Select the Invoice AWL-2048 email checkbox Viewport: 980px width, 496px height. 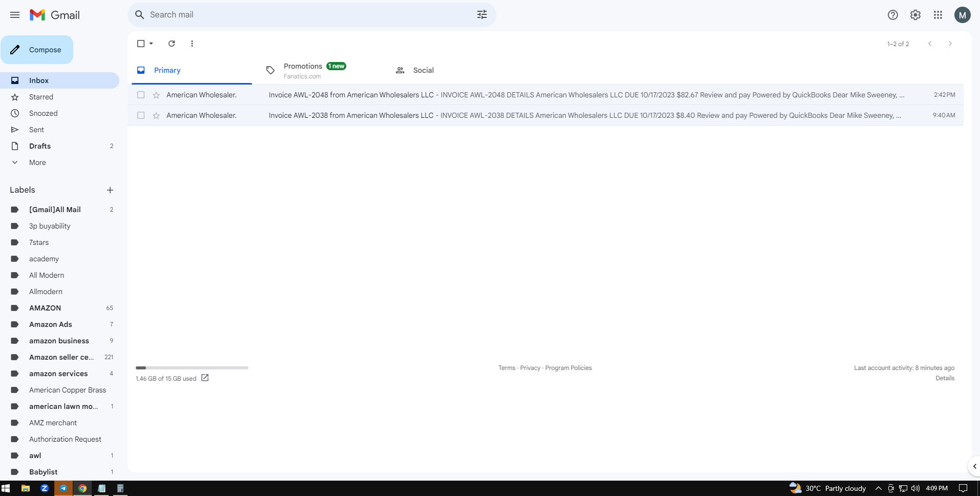(141, 95)
